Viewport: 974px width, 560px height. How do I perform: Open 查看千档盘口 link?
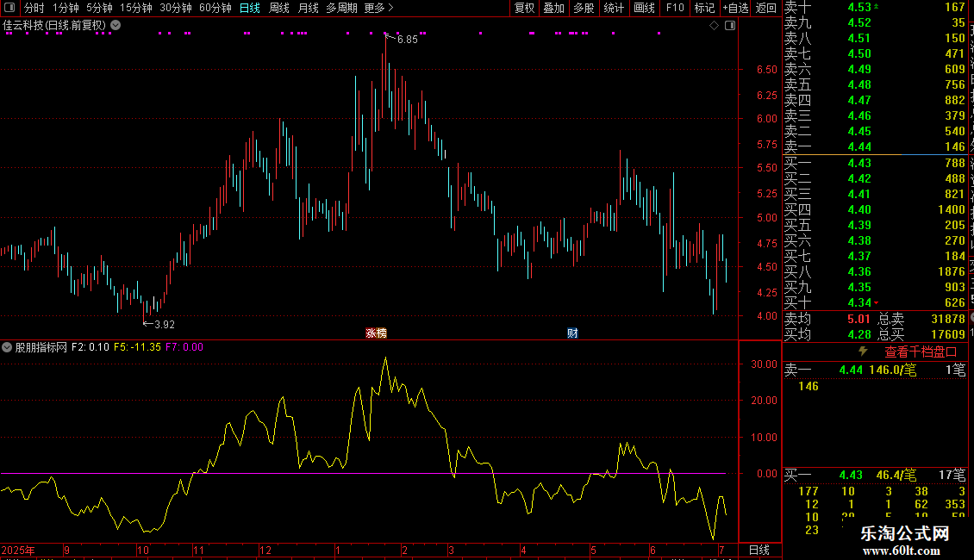pos(921,352)
